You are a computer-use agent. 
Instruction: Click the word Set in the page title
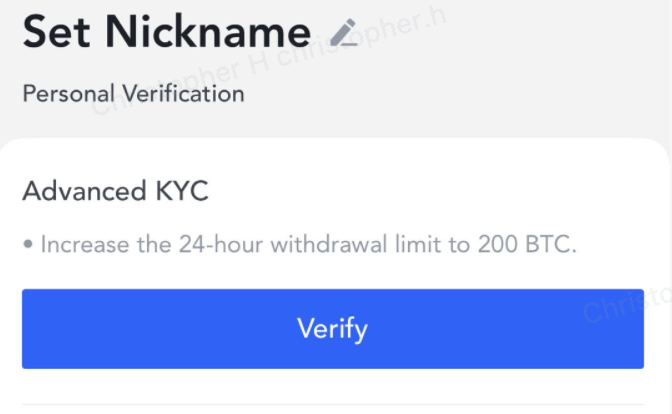[x=57, y=32]
